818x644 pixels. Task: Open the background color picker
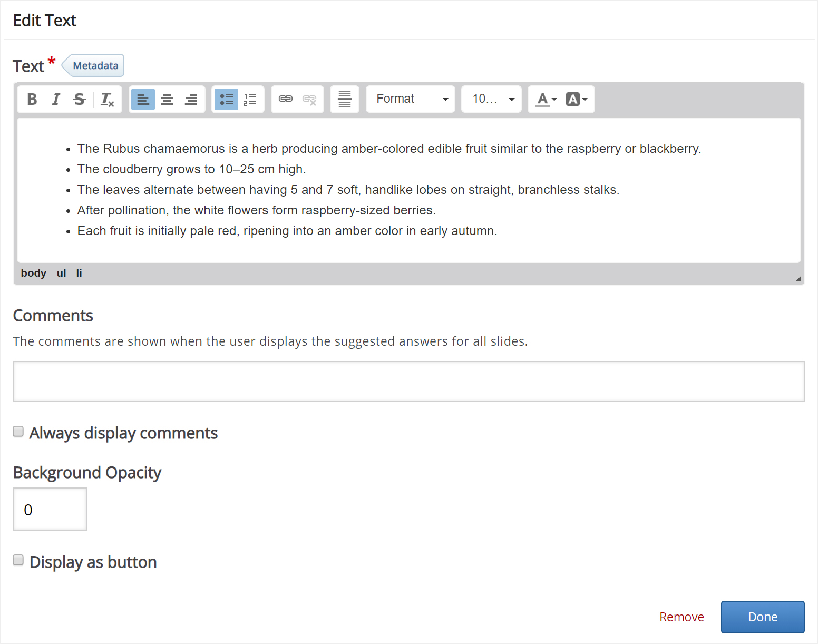coord(577,99)
